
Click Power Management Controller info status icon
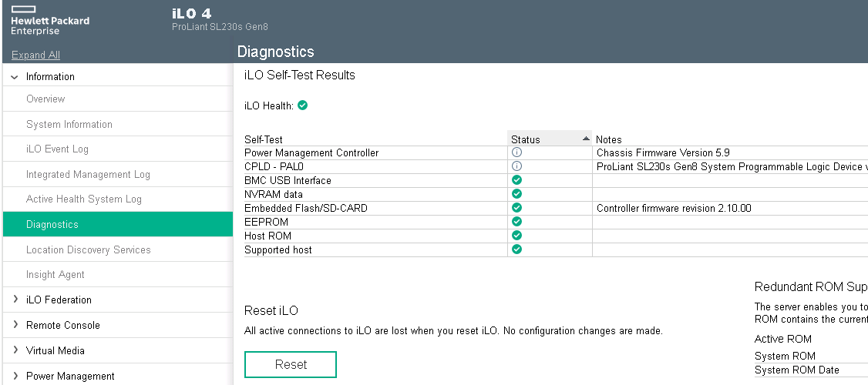[x=517, y=152]
